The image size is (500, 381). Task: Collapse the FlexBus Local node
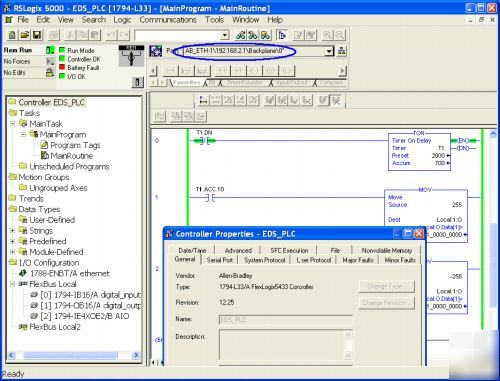(13, 284)
